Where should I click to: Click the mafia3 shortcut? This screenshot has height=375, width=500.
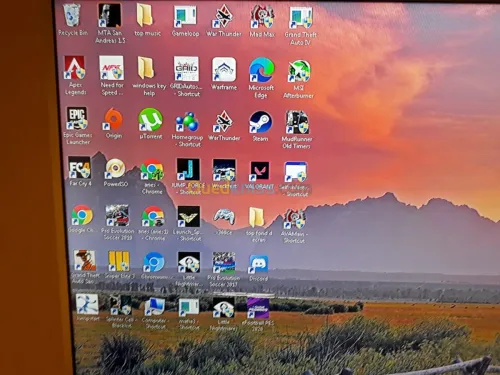[x=189, y=307]
